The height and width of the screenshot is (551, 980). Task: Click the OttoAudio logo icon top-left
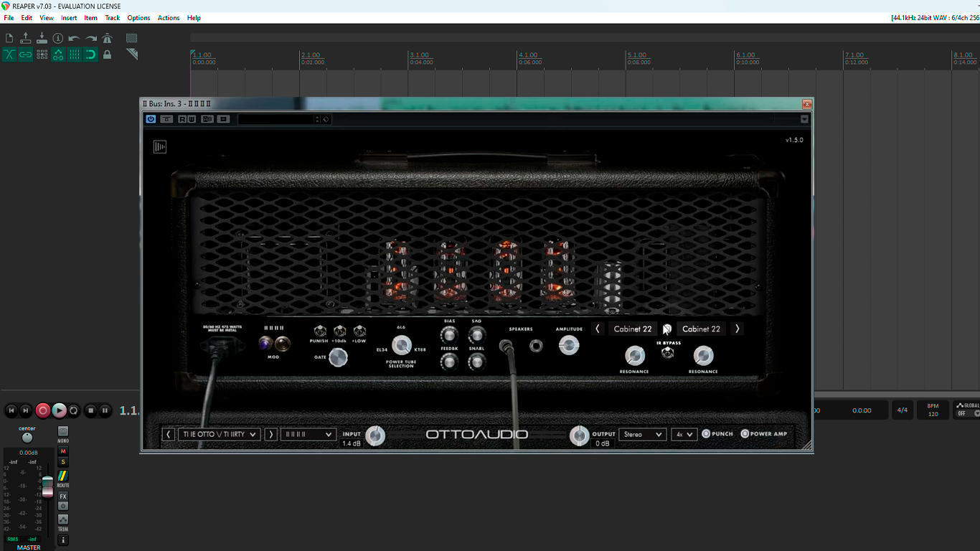(x=159, y=146)
